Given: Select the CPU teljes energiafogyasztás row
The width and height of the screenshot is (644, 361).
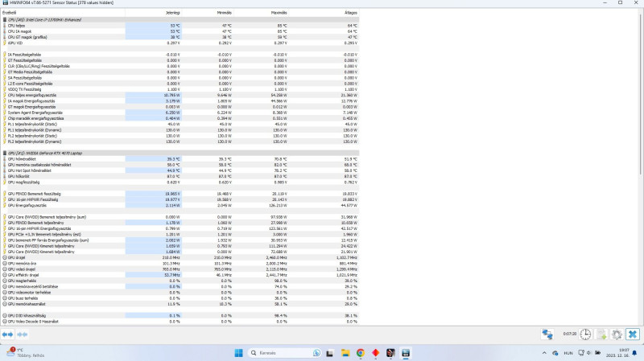Looking at the screenshot, I should (x=180, y=95).
